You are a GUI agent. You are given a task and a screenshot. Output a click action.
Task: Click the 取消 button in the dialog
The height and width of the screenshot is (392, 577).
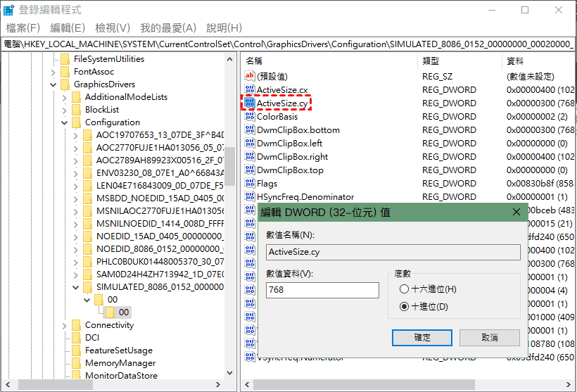(x=490, y=338)
